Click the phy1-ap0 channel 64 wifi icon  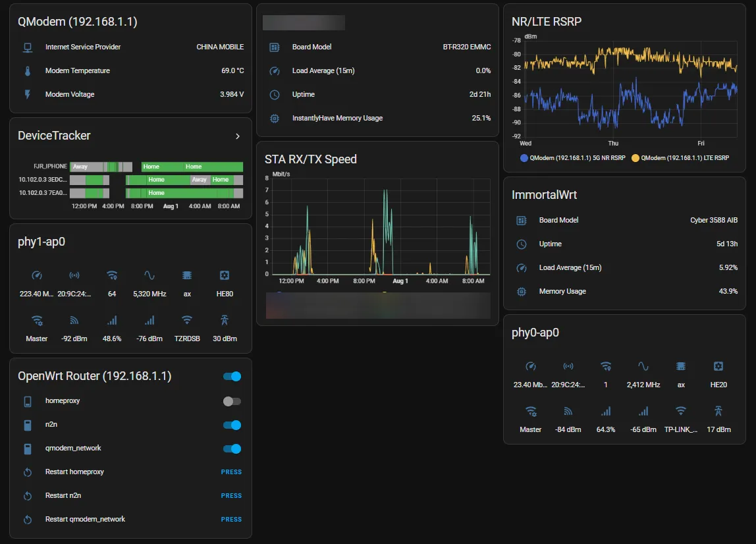tap(112, 275)
